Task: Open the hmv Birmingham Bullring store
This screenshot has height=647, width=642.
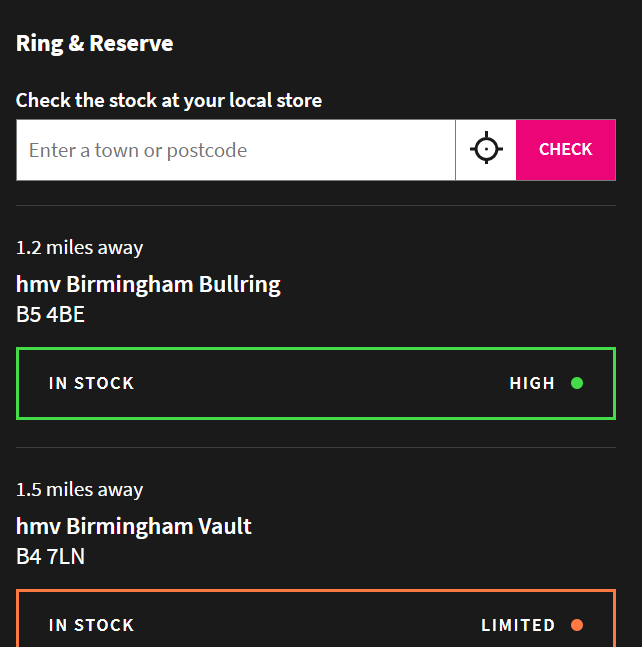Action: click(148, 284)
